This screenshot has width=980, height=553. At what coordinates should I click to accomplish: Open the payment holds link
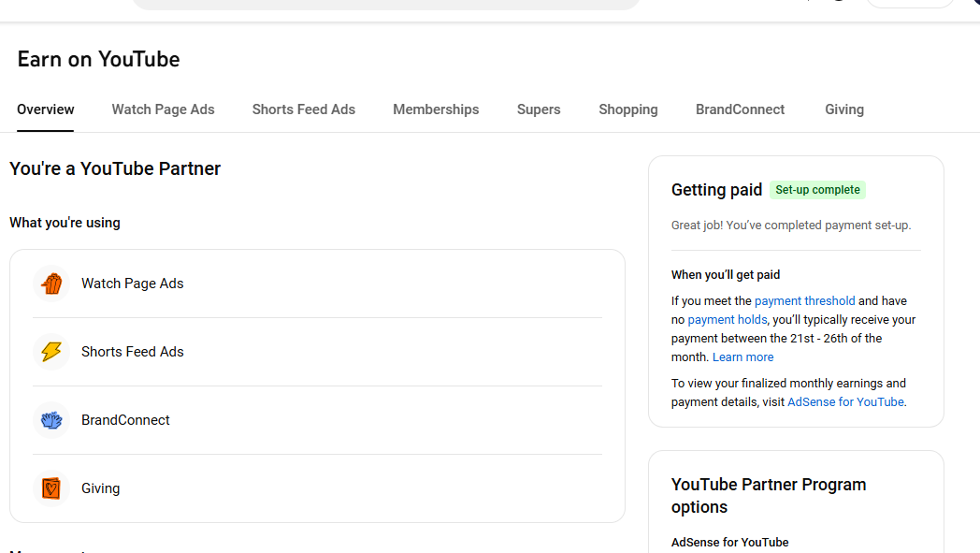pyautogui.click(x=727, y=320)
